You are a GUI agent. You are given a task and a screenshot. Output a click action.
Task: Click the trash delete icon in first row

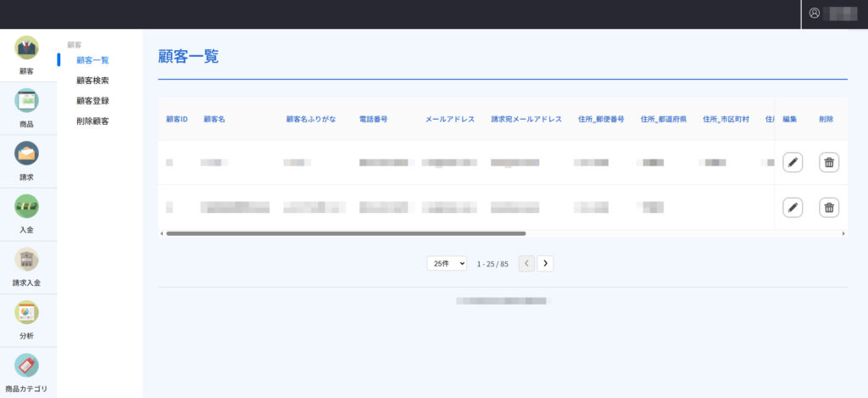point(829,162)
